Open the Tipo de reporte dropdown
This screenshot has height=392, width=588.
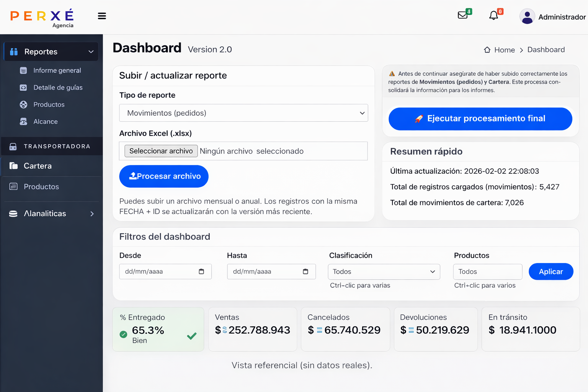coord(243,113)
